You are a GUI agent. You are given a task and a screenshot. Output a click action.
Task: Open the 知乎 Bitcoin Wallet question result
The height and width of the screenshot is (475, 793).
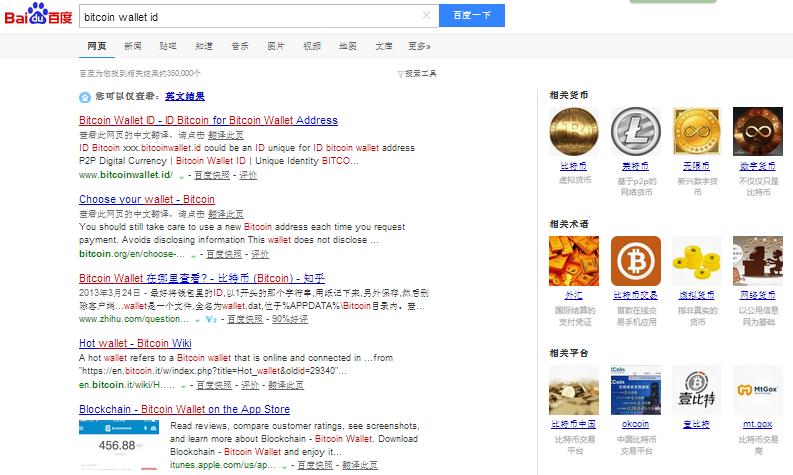click(202, 278)
